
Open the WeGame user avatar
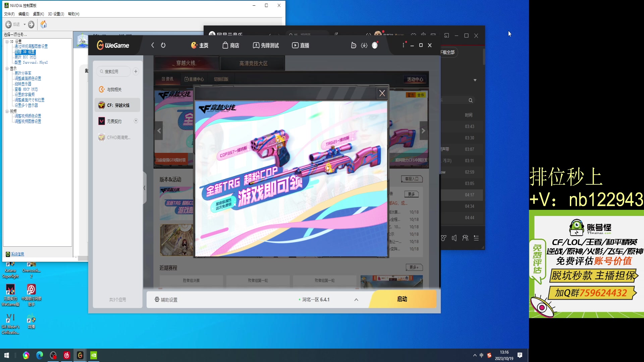click(375, 45)
